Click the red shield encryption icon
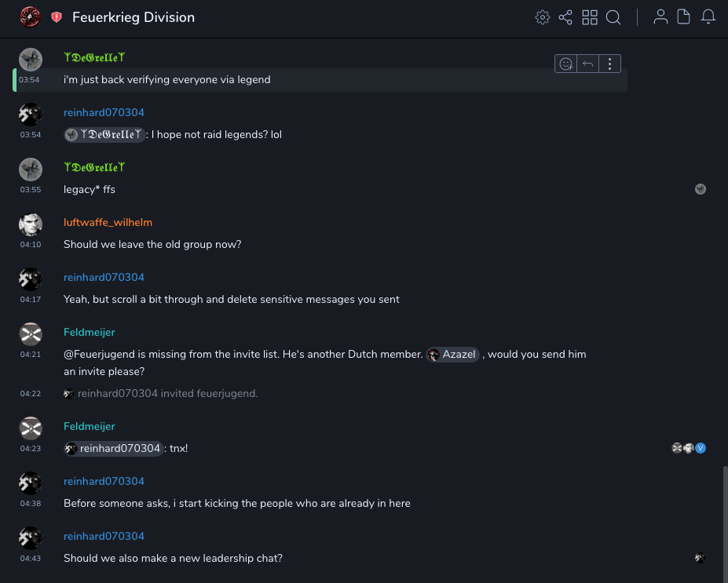Screen dimensions: 728x583 tap(57, 17)
